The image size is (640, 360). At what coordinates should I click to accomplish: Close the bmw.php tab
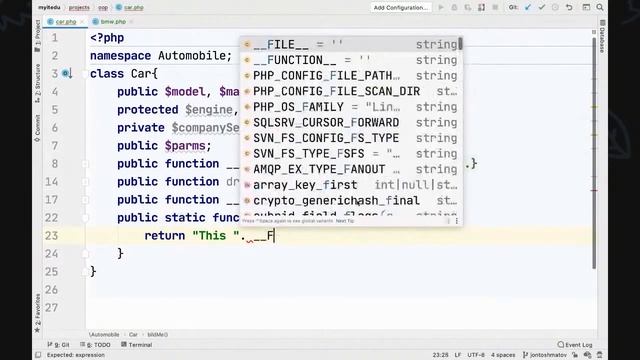131,22
